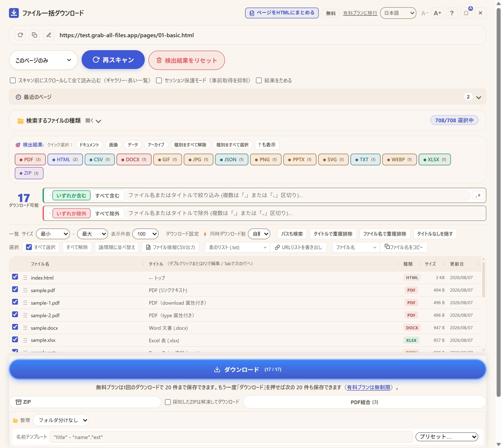Viewport: 502px width, 448px height.
Task: Click the clock icon in 最近のページ
Action: tap(19, 97)
